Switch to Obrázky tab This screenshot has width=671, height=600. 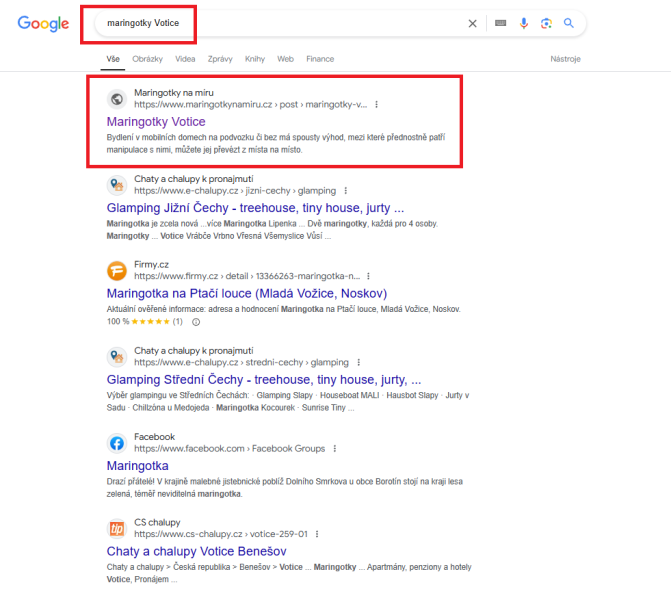click(147, 59)
